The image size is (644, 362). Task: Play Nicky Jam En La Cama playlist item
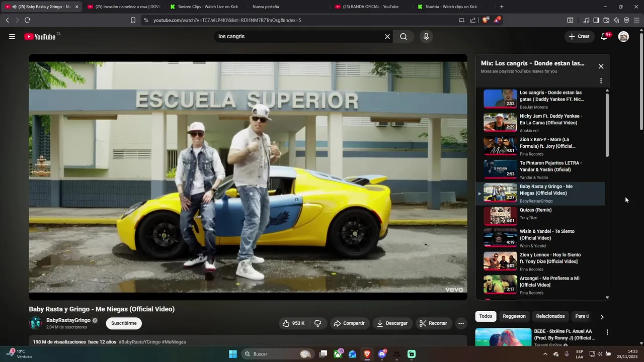540,123
